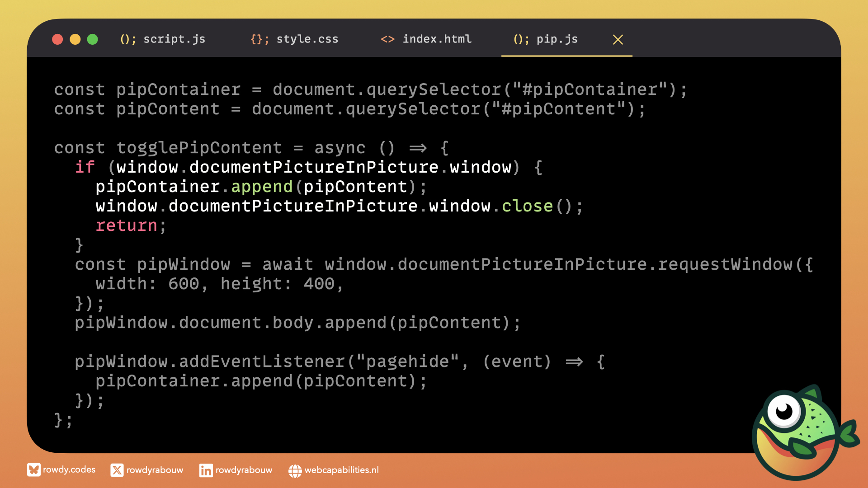Activate the pip.js tab
868x488 pixels.
click(x=557, y=39)
